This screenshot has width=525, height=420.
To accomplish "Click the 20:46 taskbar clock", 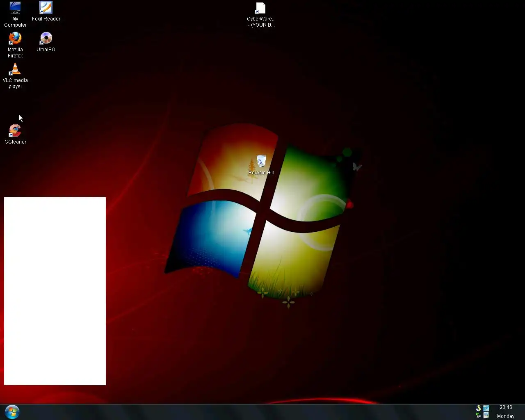I will [506, 407].
